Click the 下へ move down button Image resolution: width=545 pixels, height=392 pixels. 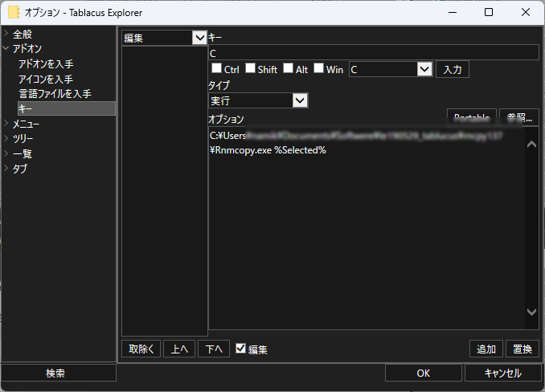click(214, 349)
